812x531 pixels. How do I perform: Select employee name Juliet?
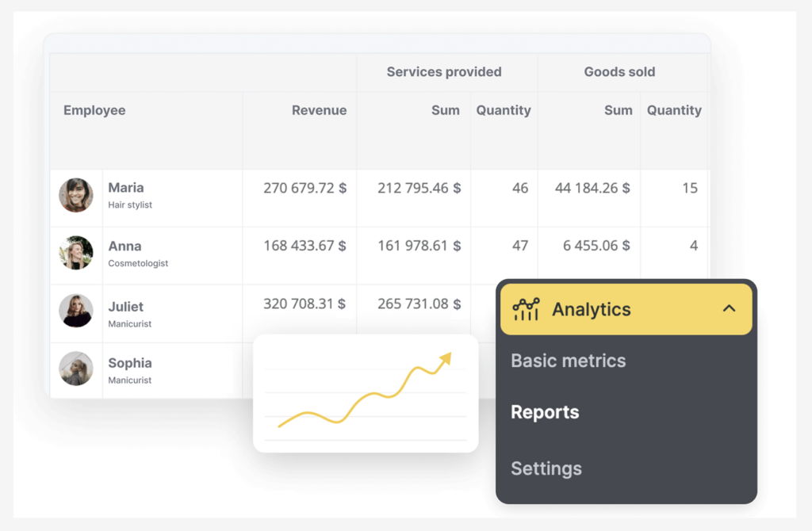pyautogui.click(x=126, y=306)
